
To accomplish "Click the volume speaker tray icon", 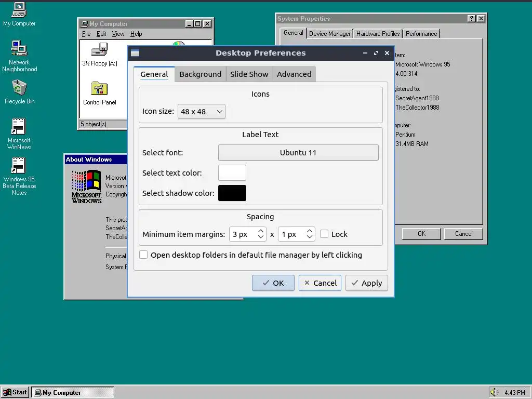I will tap(494, 392).
